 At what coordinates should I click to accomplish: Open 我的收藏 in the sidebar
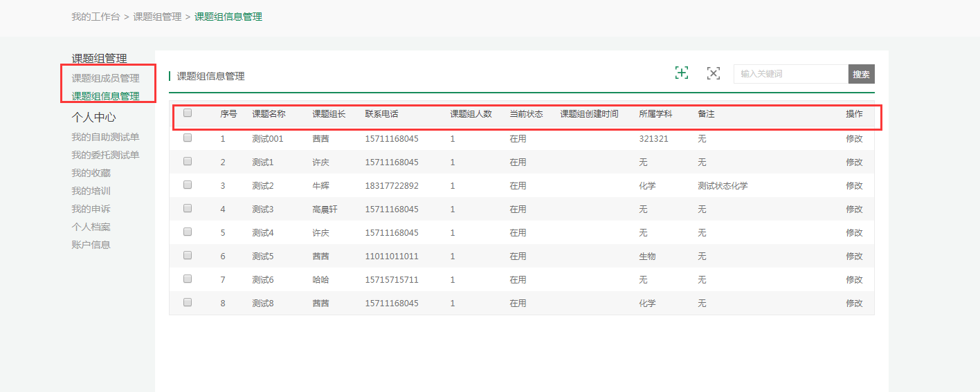tap(91, 173)
